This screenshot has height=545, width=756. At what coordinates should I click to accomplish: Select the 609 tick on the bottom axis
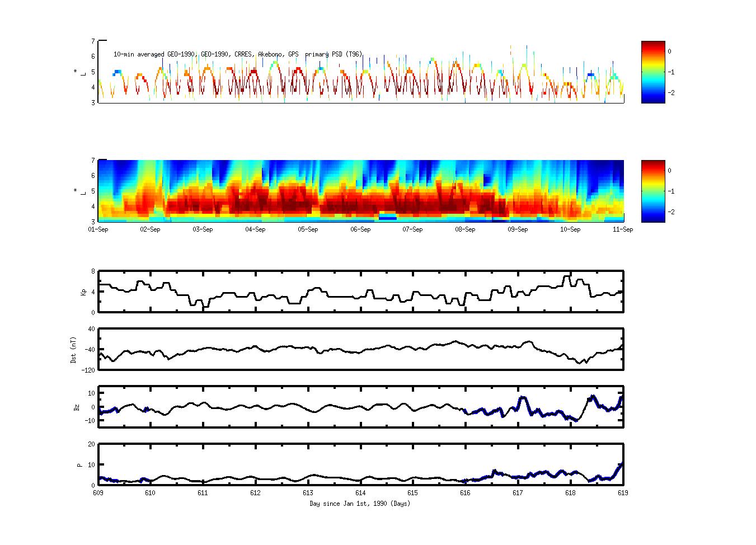(x=98, y=493)
